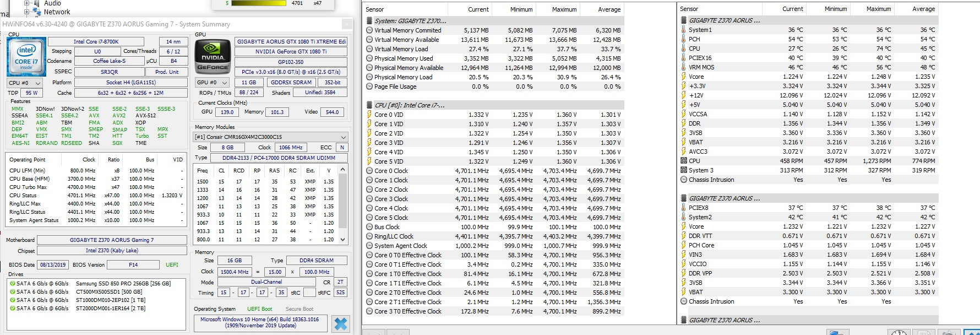Select the Physical Memory Used row
The width and height of the screenshot is (980, 335).
click(x=494, y=58)
